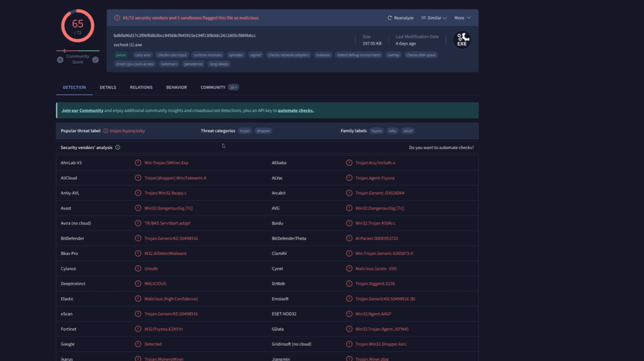Click the ALYac detection alert icon
The width and height of the screenshot is (644, 361).
coord(349,178)
